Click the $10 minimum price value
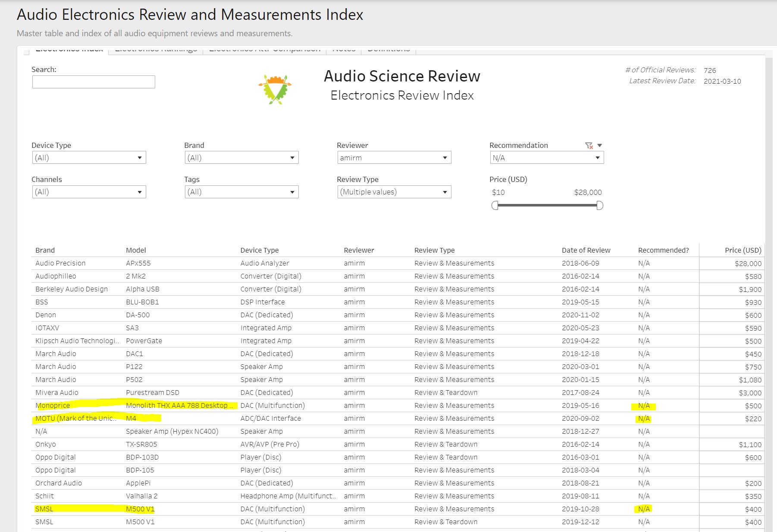 tap(498, 192)
